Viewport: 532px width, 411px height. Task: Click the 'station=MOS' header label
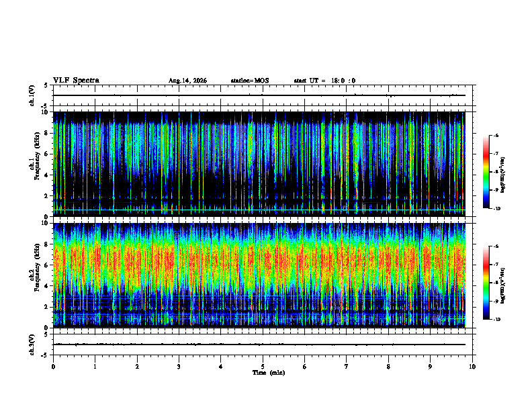[x=250, y=81]
